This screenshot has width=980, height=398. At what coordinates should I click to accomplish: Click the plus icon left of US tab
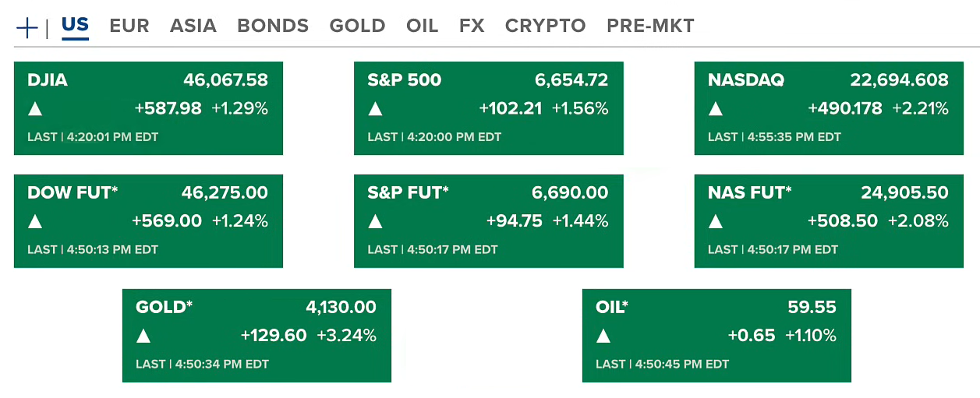point(27,28)
